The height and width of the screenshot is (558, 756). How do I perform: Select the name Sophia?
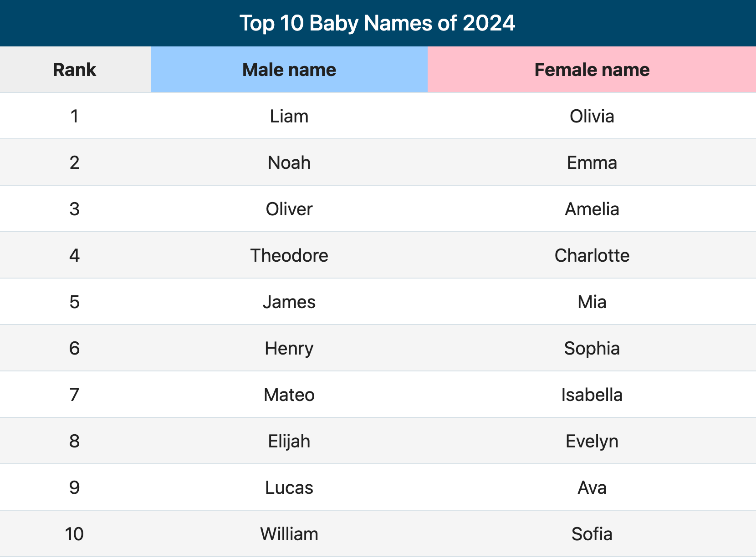tap(592, 348)
